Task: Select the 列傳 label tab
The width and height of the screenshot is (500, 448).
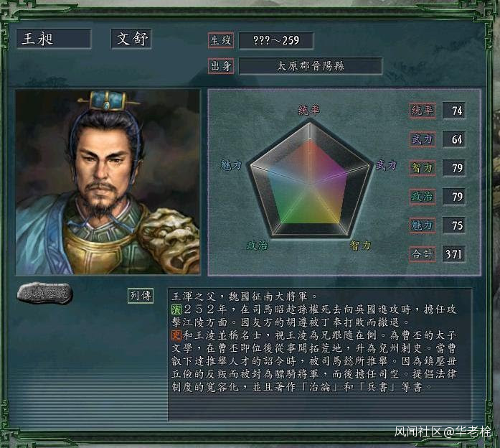Action: pyautogui.click(x=141, y=296)
